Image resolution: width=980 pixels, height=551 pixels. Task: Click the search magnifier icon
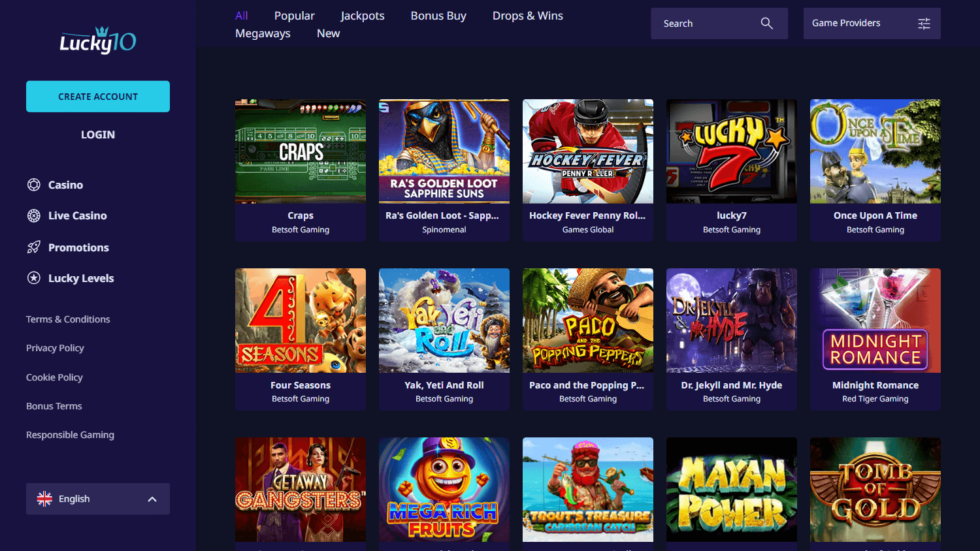pos(767,24)
